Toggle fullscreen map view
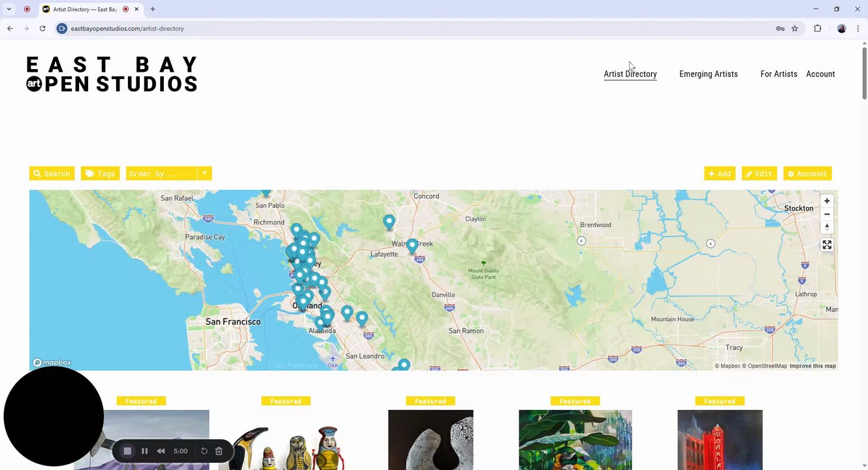Viewport: 868px width, 470px height. [827, 245]
